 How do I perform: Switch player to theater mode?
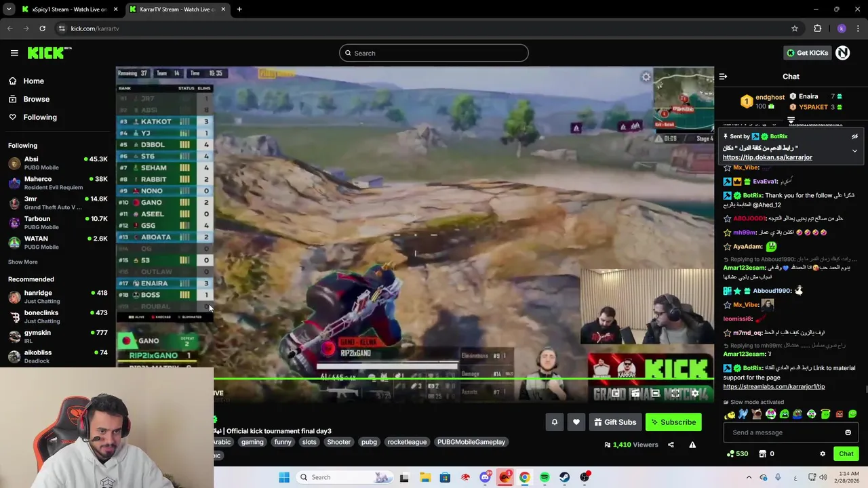[655, 393]
